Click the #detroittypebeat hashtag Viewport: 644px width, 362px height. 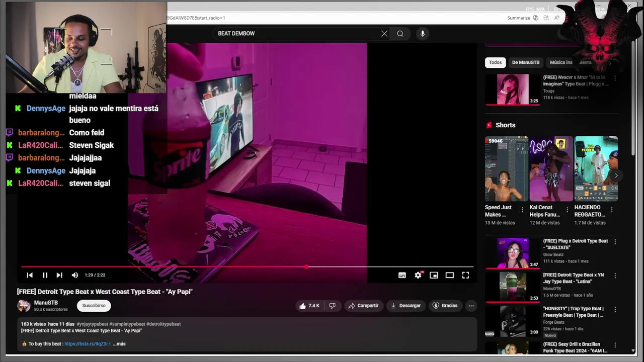164,324
